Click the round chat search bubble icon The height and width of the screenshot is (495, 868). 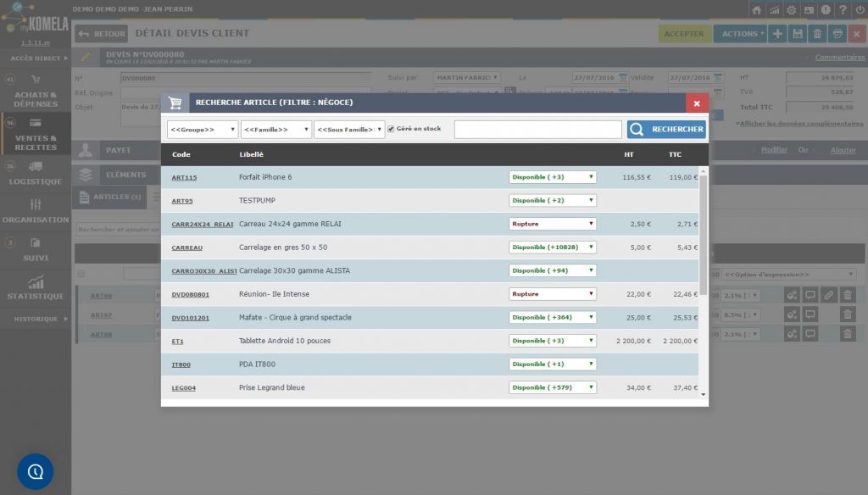(36, 471)
